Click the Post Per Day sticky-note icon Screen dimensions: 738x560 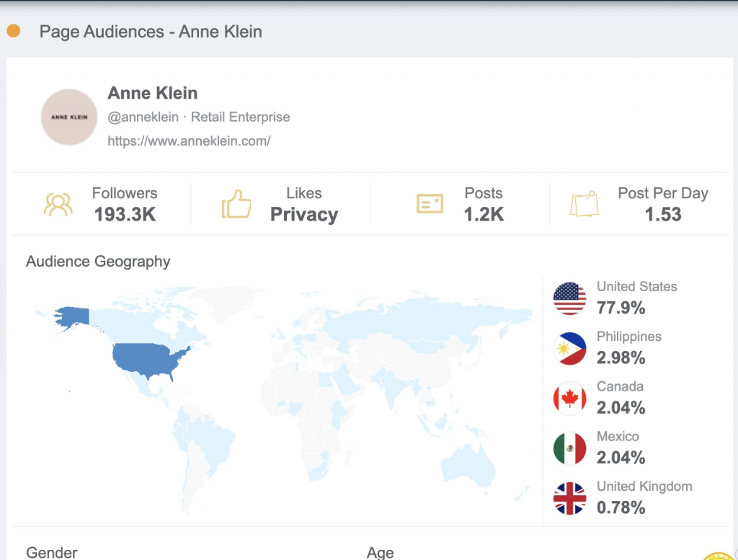(x=584, y=204)
